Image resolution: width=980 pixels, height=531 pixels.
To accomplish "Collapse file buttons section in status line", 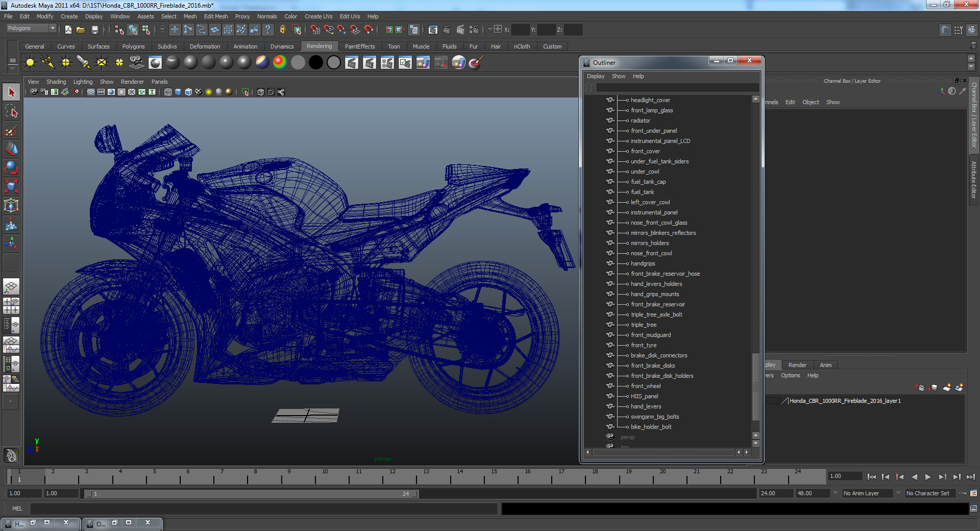I will [x=60, y=30].
